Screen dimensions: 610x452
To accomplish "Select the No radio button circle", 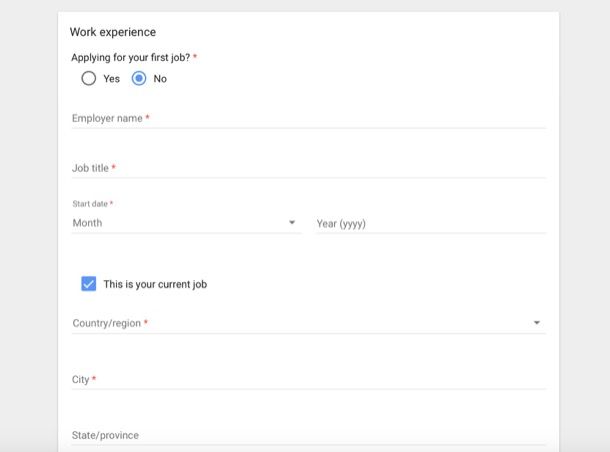I will point(139,79).
